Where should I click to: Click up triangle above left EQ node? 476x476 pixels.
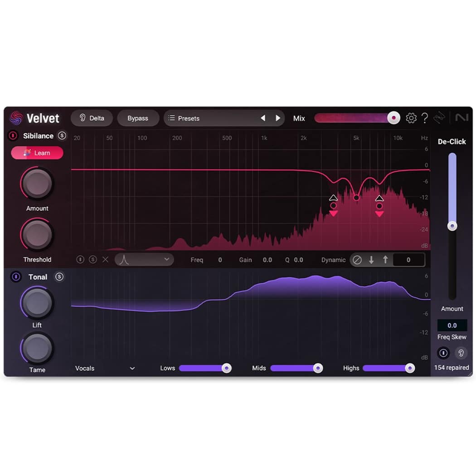point(333,198)
